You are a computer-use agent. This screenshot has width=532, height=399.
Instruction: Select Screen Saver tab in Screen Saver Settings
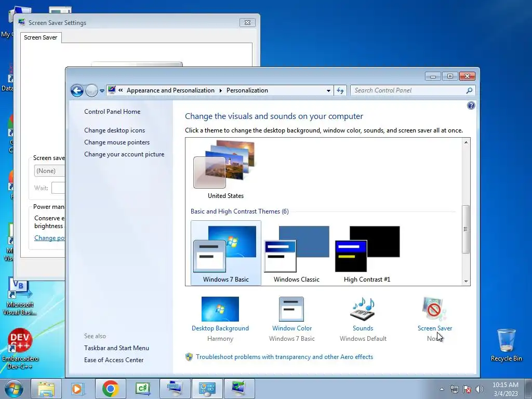tap(41, 37)
